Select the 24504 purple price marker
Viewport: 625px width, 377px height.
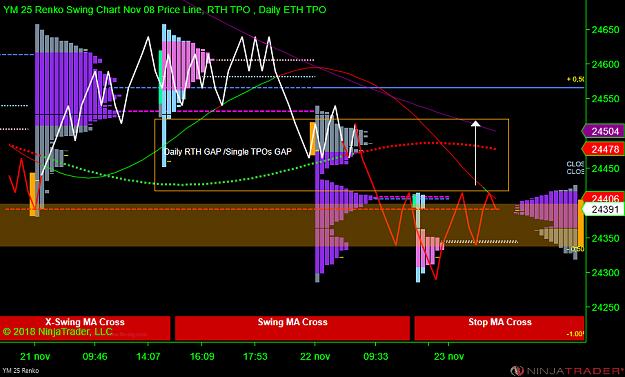click(603, 131)
